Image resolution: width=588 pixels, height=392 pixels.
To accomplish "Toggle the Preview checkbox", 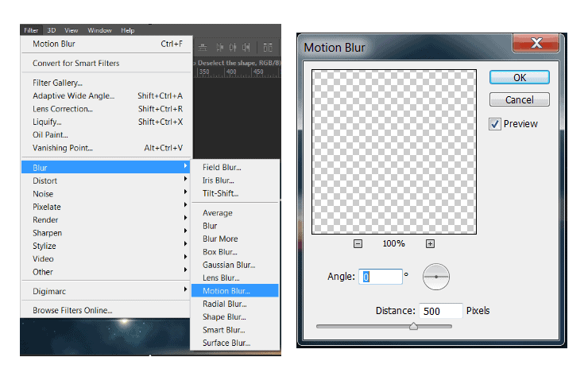I will [494, 124].
